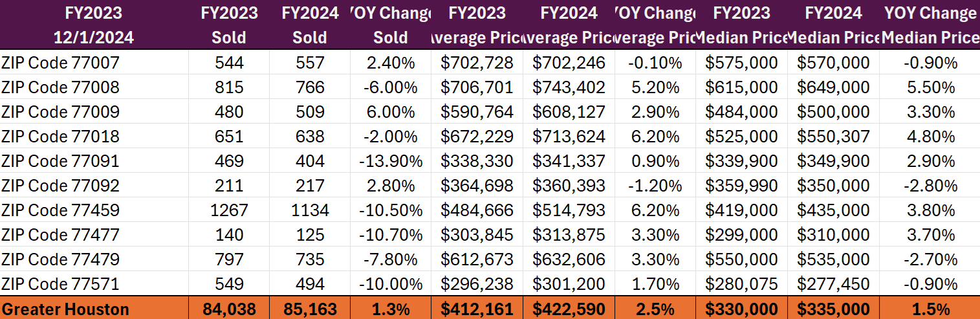Select median price cell $550,307
Image resolution: width=980 pixels, height=319 pixels.
tap(833, 137)
